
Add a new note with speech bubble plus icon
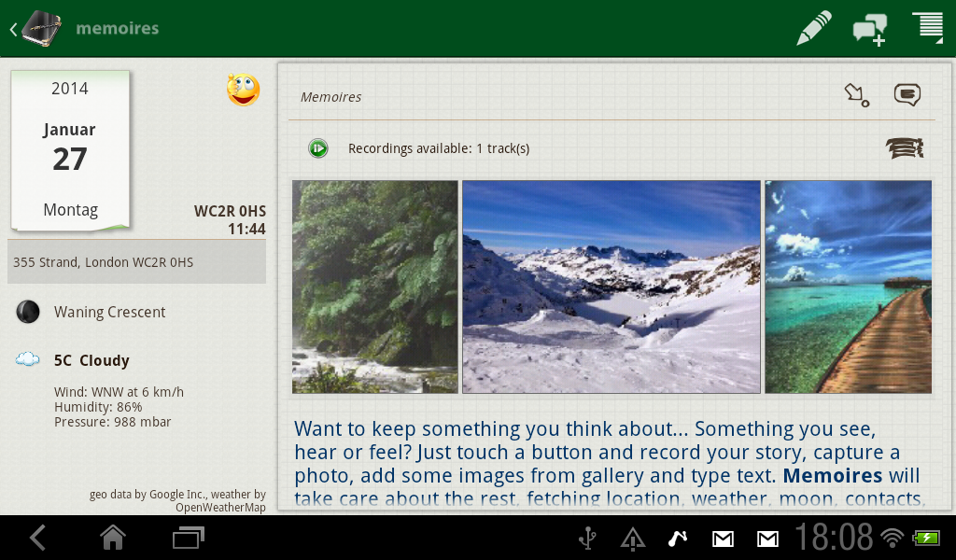[869, 29]
